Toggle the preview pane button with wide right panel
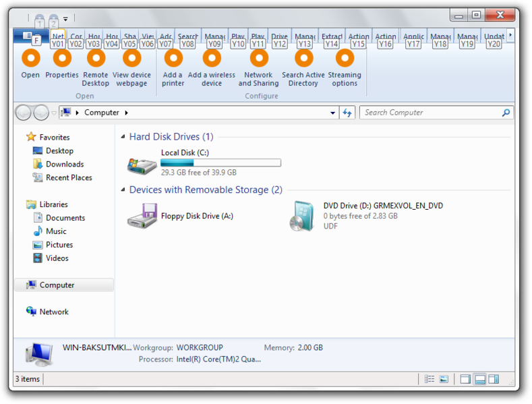532x404 pixels. pos(494,379)
